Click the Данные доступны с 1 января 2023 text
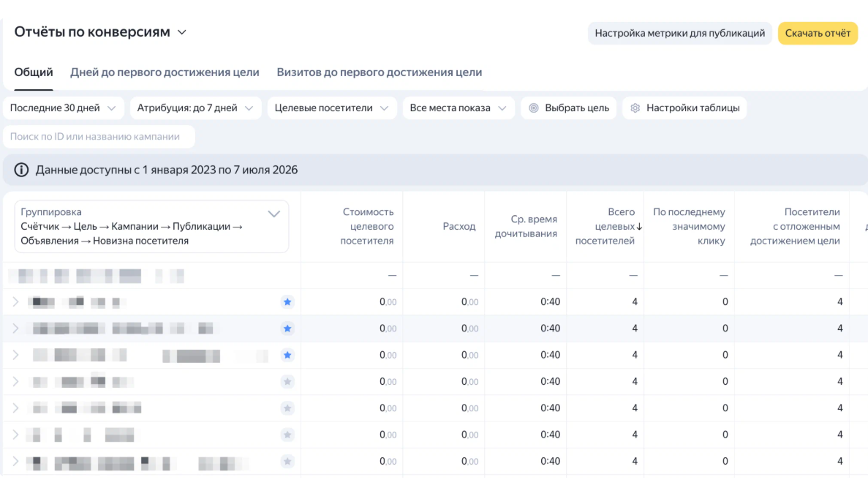Viewport: 868px width, 488px height. point(167,170)
